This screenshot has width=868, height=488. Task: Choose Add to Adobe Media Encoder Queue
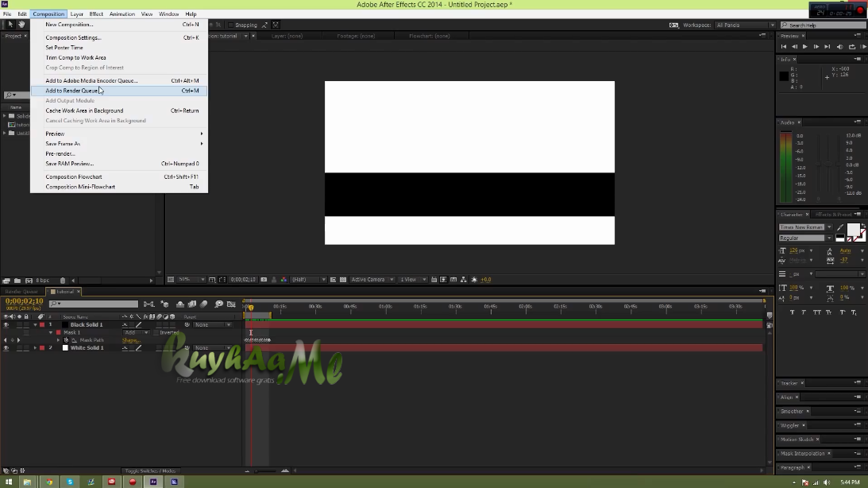click(119, 80)
